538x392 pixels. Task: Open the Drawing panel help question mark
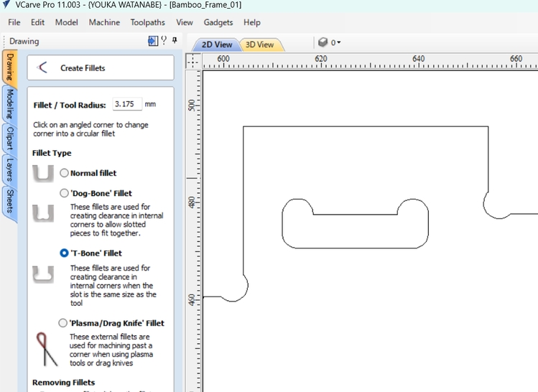coord(164,40)
